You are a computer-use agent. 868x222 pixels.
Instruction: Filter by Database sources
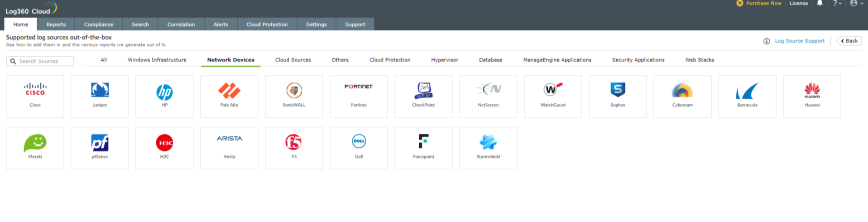pyautogui.click(x=491, y=60)
